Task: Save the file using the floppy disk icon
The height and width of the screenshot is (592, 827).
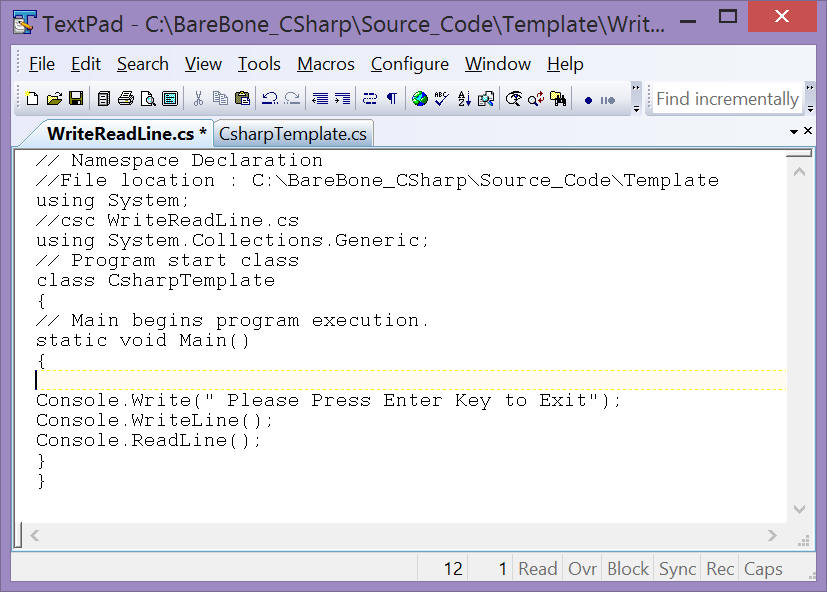Action: [x=75, y=99]
